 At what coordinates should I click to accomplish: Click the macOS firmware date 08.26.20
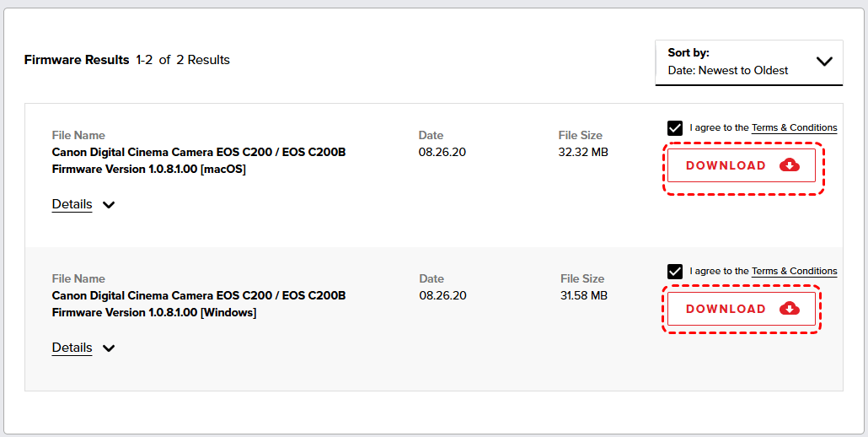442,153
